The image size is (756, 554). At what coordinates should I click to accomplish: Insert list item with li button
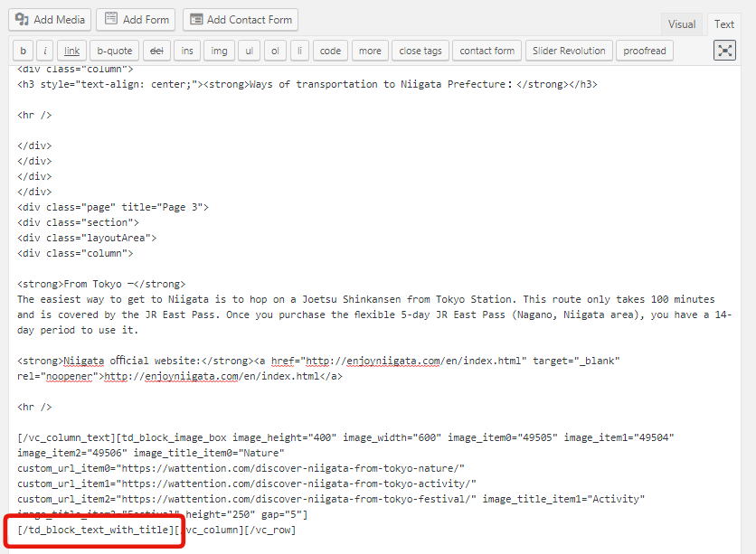tap(299, 51)
